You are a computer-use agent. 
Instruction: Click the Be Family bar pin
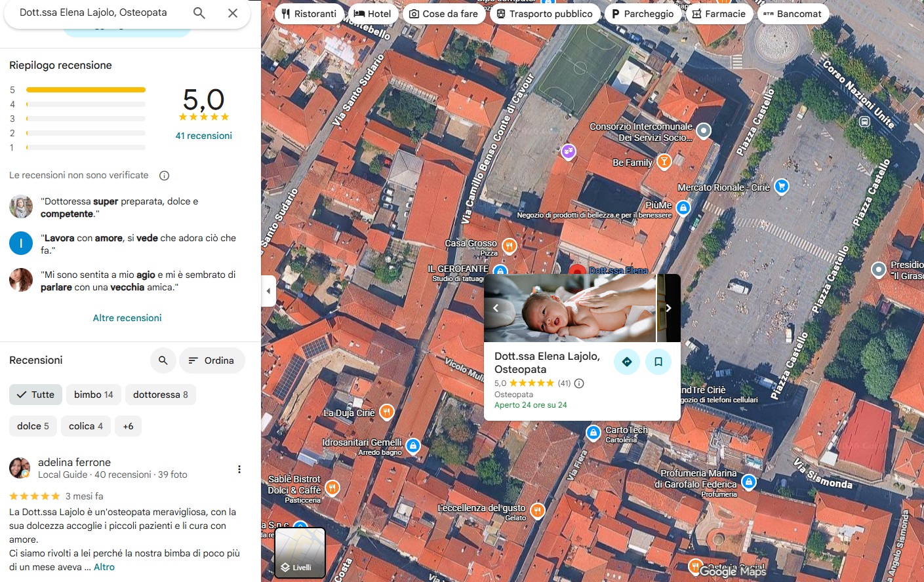click(664, 161)
